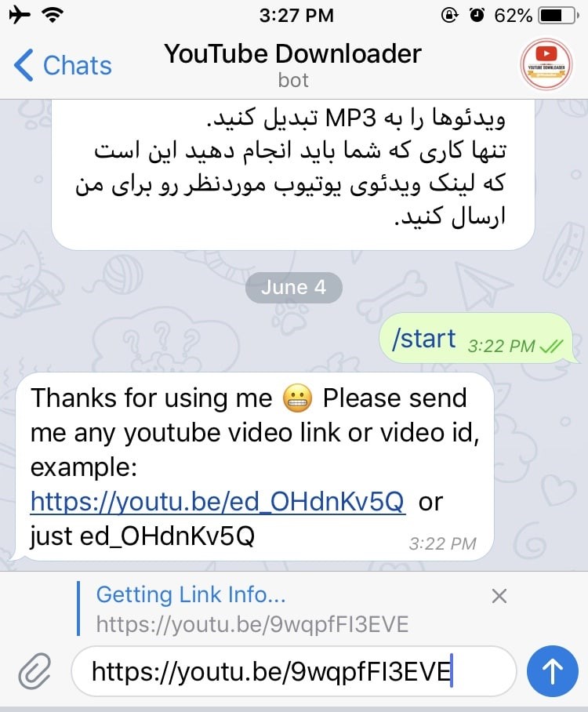Tap the battery indicator in status bar
588x712 pixels.
coord(557,16)
